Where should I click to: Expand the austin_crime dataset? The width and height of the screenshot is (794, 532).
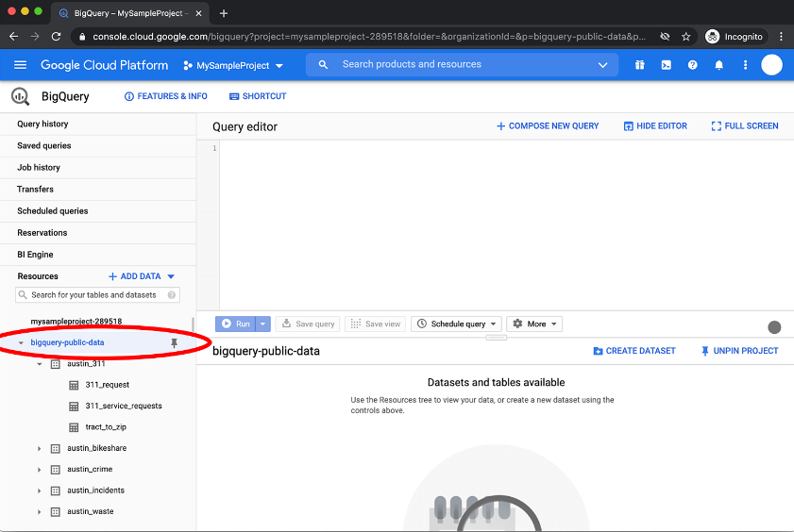click(x=39, y=470)
